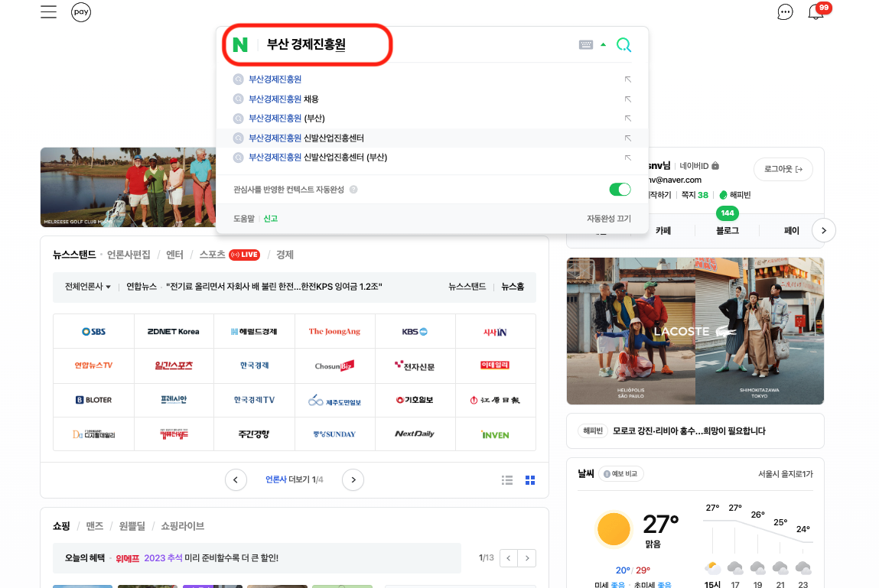
Task: Click the Naver Pay icon in header
Action: 80,11
